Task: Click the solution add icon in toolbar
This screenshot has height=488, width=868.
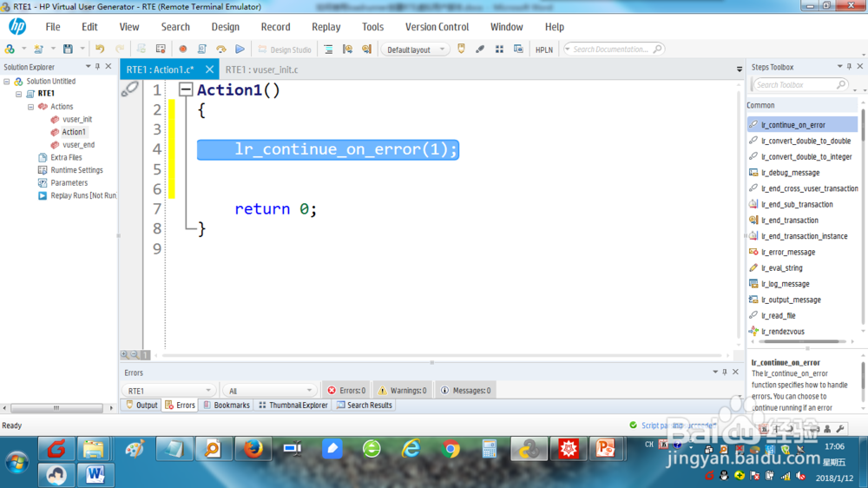Action: (x=10, y=49)
